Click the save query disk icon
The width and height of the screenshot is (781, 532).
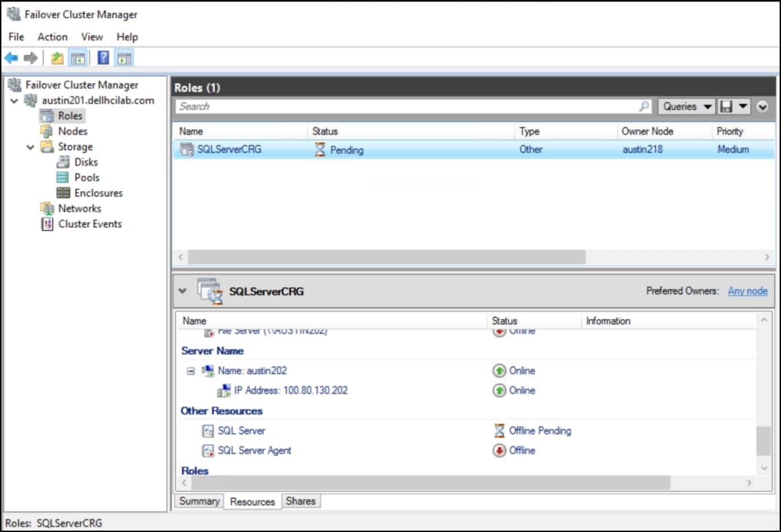726,106
